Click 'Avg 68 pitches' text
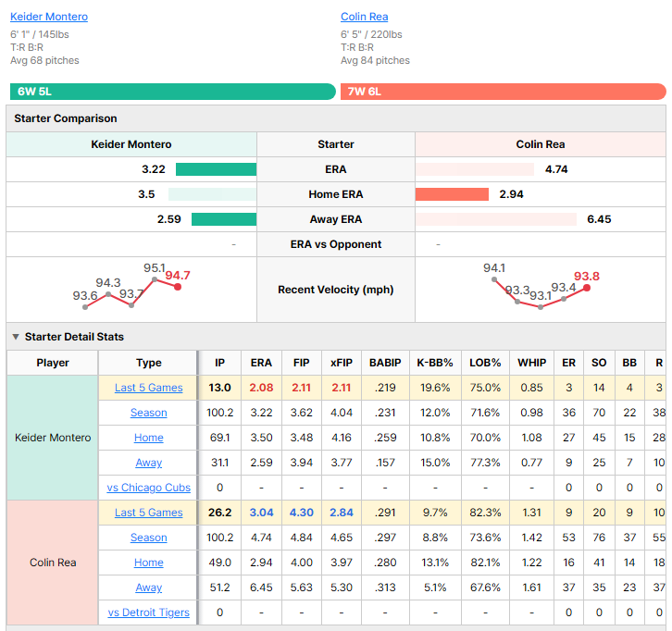 pos(44,60)
